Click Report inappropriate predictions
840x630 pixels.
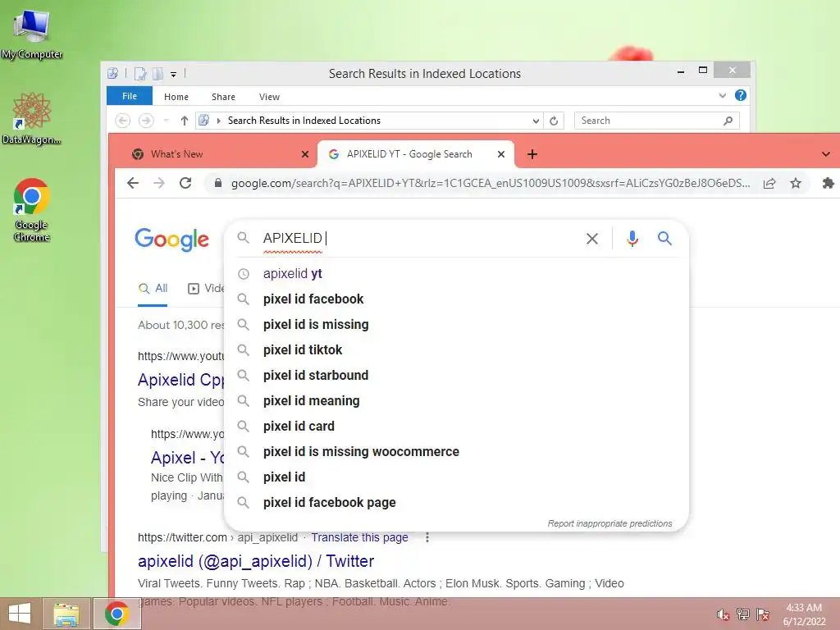pyautogui.click(x=609, y=523)
